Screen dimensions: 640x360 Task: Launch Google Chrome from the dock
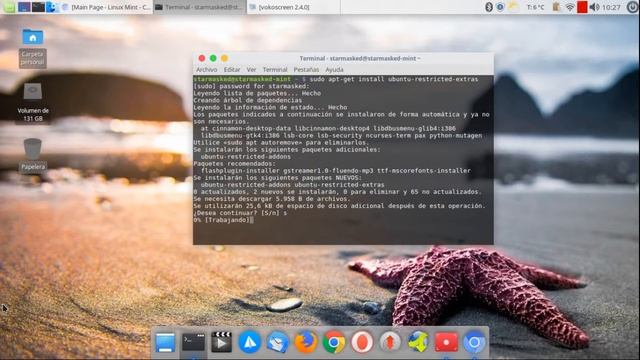[334, 342]
